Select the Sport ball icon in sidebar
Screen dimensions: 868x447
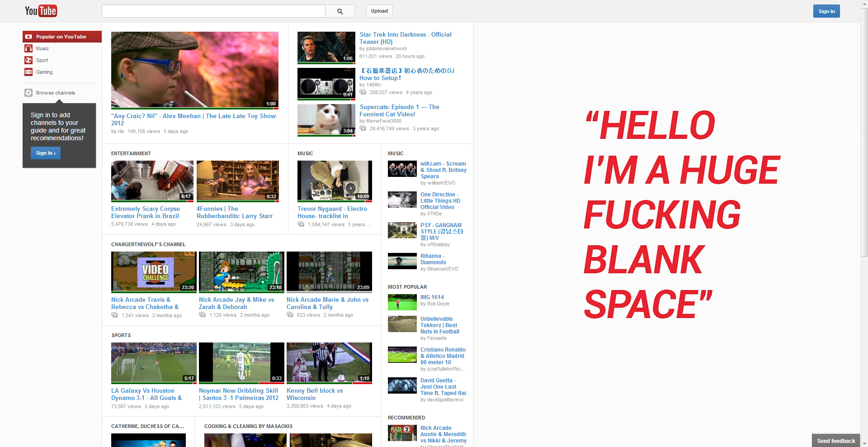click(x=28, y=60)
